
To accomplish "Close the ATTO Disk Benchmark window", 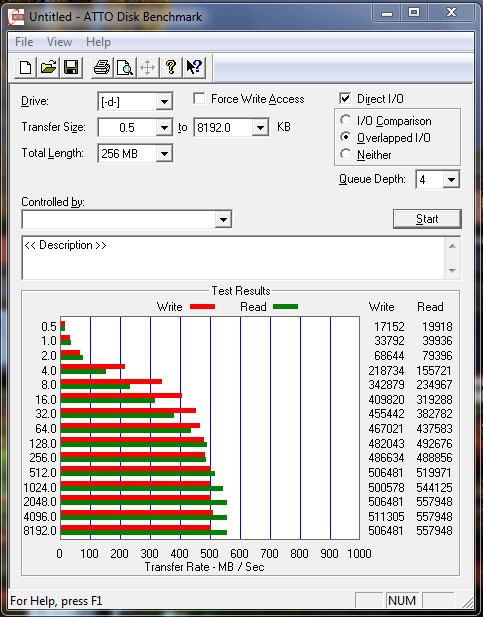I will [x=451, y=13].
